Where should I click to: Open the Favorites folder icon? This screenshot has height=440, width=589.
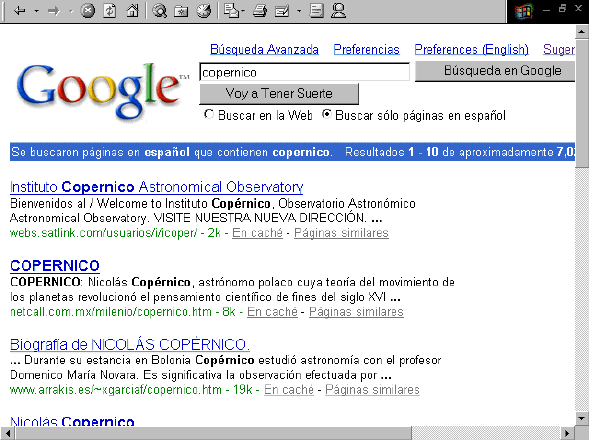pyautogui.click(x=181, y=11)
